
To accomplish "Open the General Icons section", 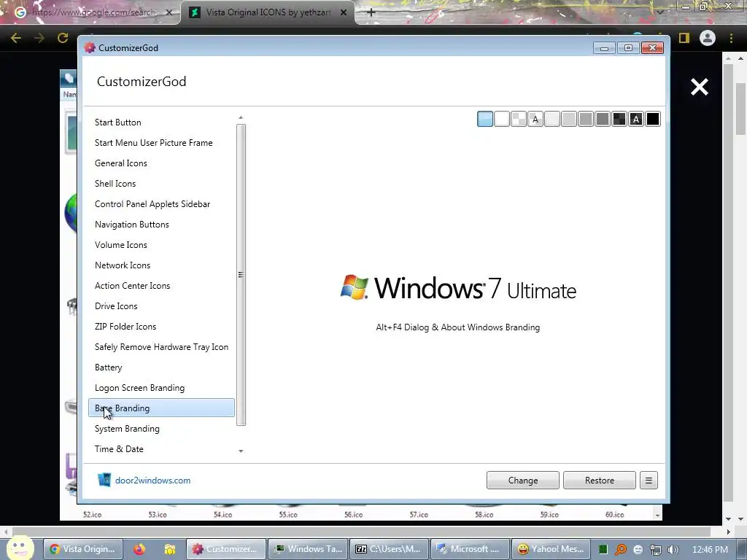I will [x=161, y=163].
